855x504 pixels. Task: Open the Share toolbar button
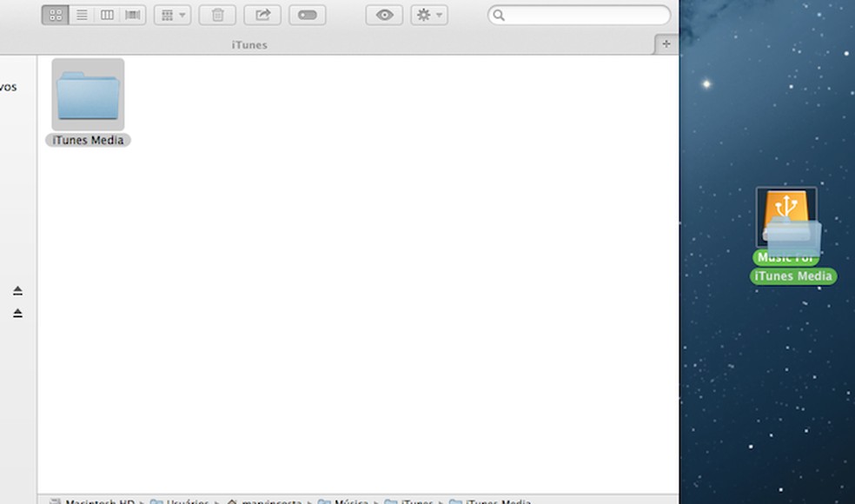pos(262,16)
